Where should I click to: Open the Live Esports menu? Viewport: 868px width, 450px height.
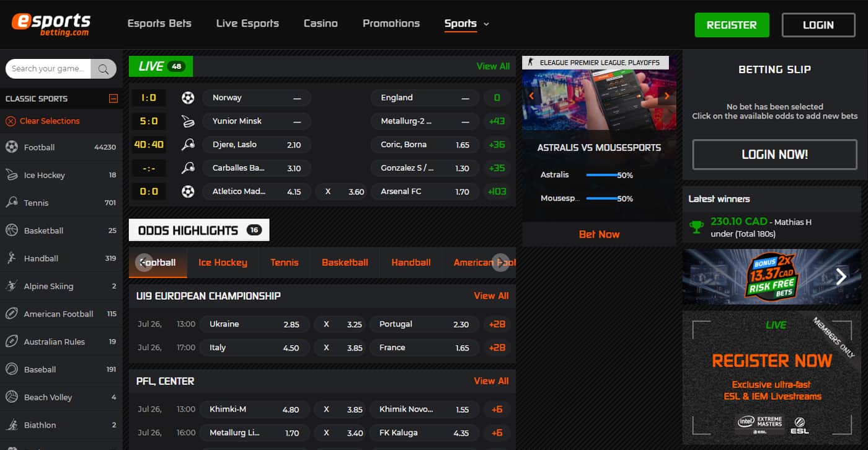pos(247,24)
